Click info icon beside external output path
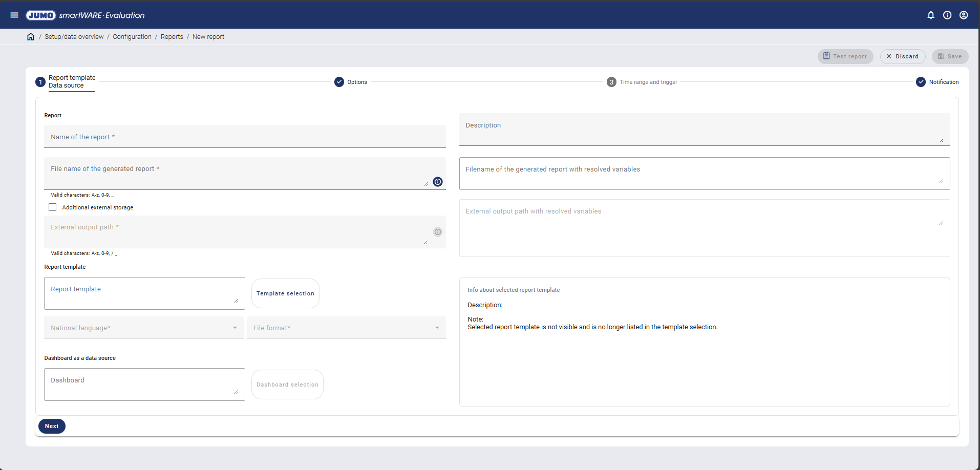The width and height of the screenshot is (980, 470). pos(438,232)
